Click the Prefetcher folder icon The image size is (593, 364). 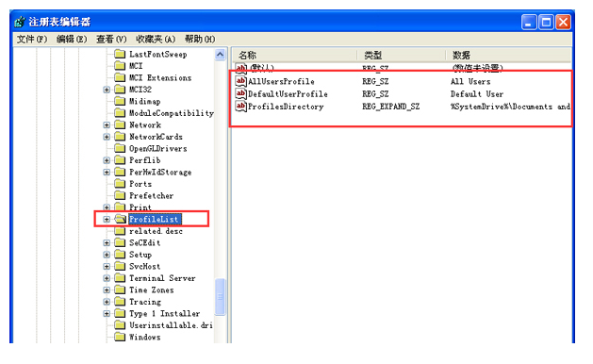pos(120,195)
